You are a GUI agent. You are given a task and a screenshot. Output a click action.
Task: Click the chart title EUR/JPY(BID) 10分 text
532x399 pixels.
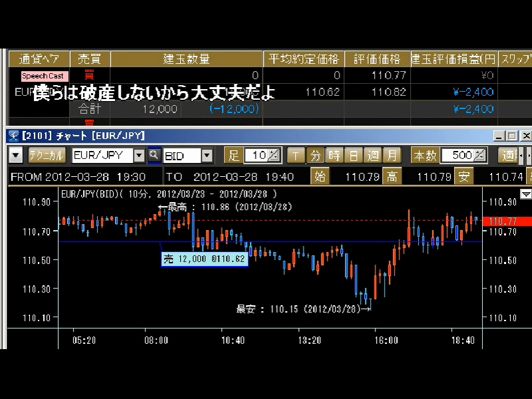click(x=169, y=194)
